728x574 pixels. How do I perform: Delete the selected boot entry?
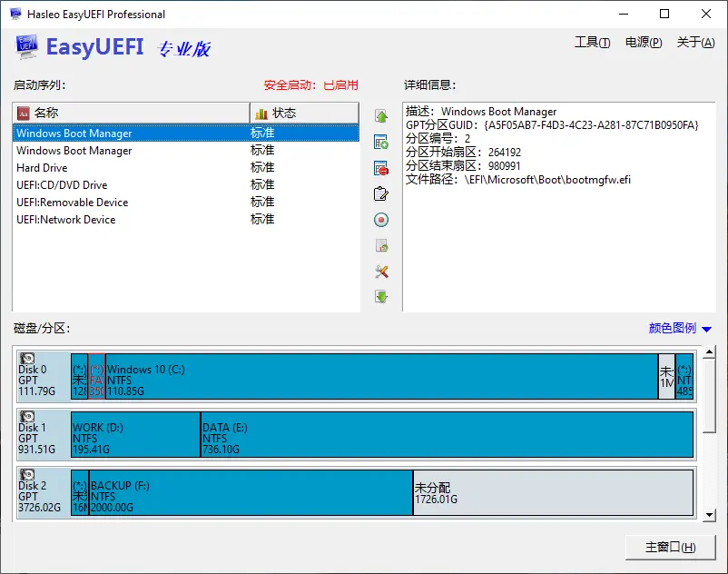click(x=381, y=167)
